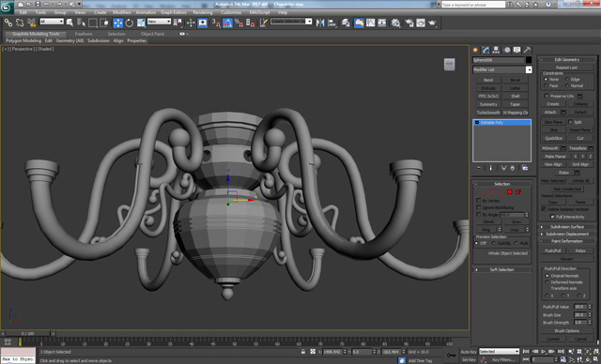Open the Utilities hammer panel tab
This screenshot has height=364, width=601.
click(x=528, y=50)
